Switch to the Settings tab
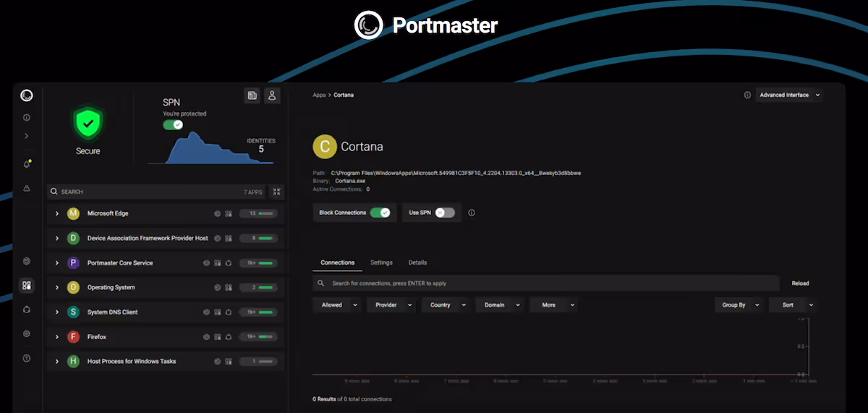The height and width of the screenshot is (413, 868). pyautogui.click(x=381, y=263)
